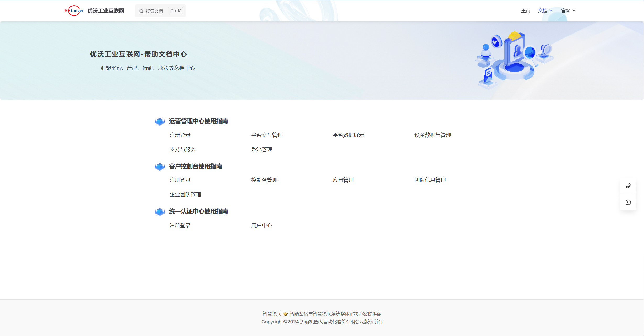Click cube icon beside 统一认证中心使用指南
This screenshot has height=336, width=644.
coord(160,212)
